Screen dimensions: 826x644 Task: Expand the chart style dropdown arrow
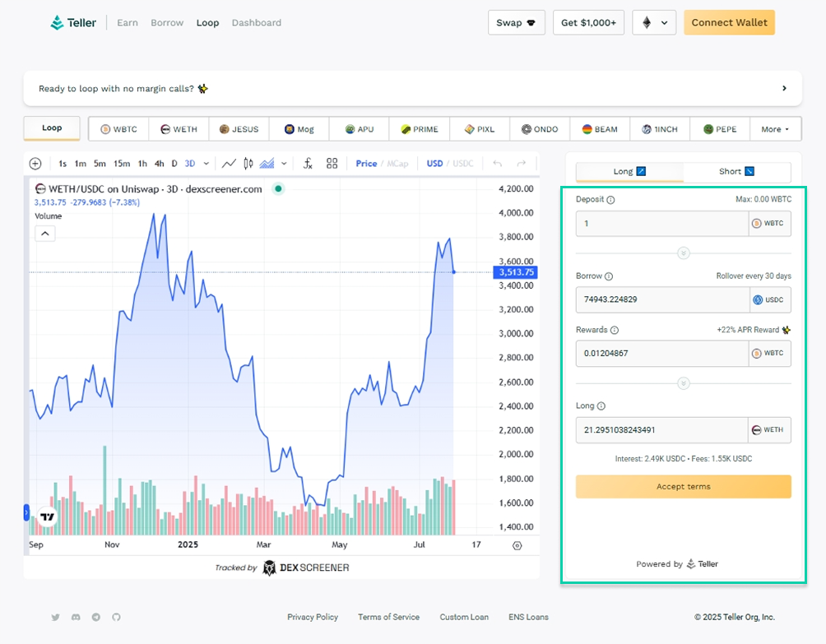284,164
